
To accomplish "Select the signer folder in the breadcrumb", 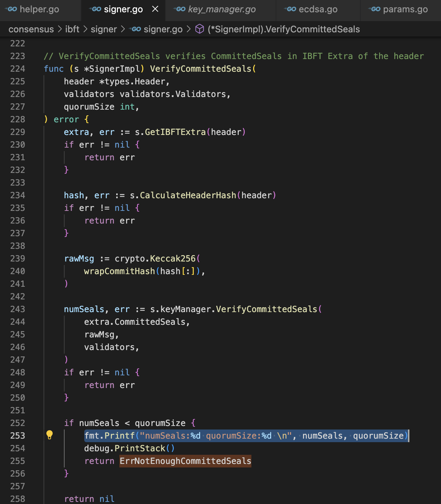I will coord(104,29).
